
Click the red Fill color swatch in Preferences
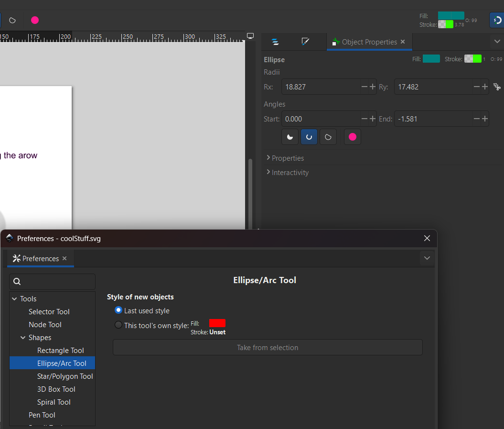[x=217, y=323]
